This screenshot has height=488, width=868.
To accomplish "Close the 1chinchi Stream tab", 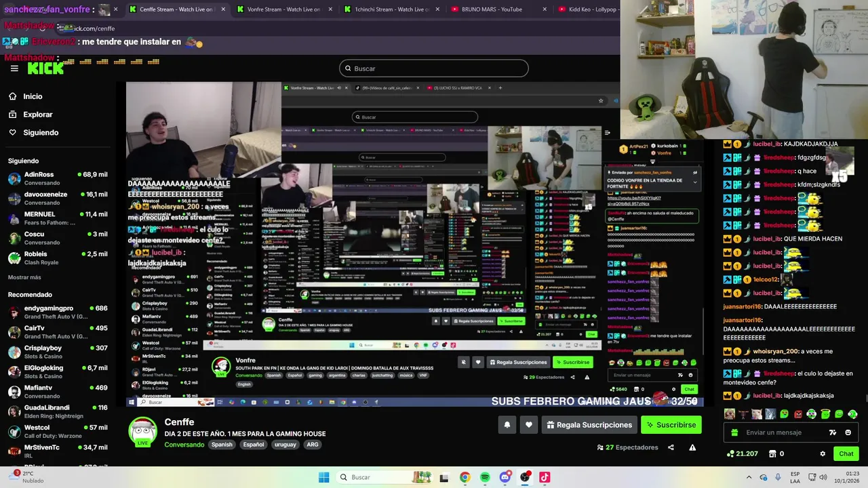I will (x=437, y=9).
